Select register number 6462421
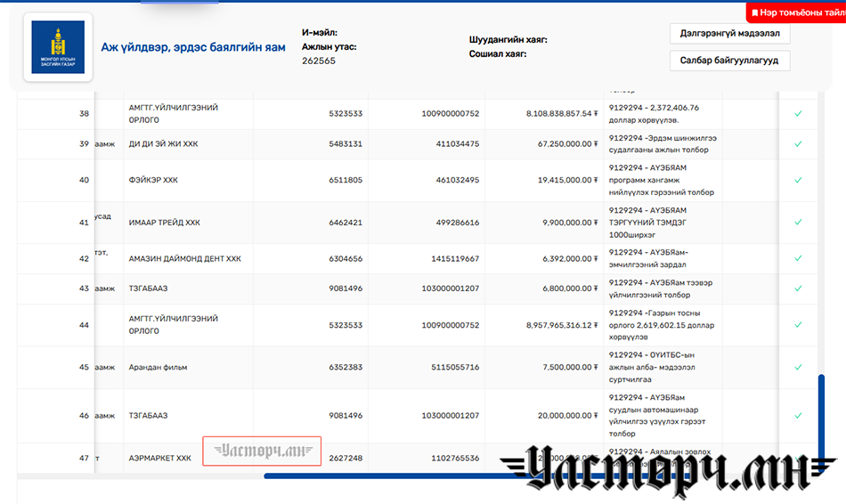The width and height of the screenshot is (846, 504). click(x=346, y=223)
